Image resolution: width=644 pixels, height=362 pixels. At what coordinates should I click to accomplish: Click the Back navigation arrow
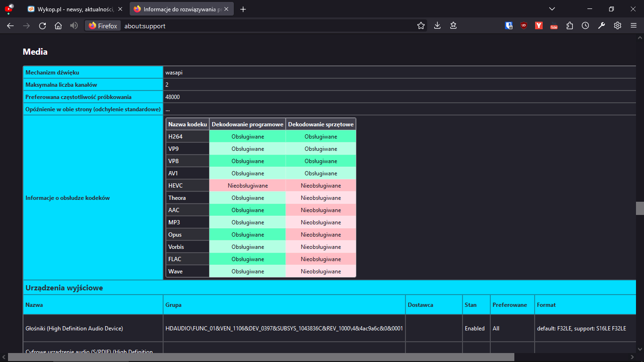click(10, 26)
